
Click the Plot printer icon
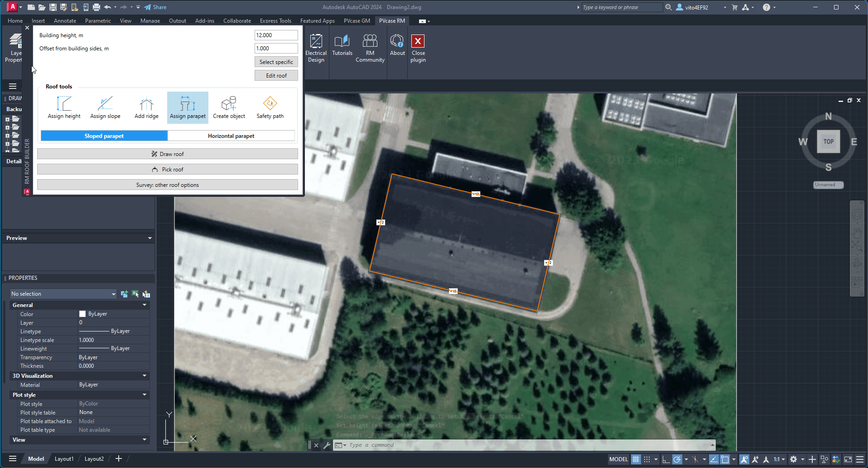pos(96,7)
